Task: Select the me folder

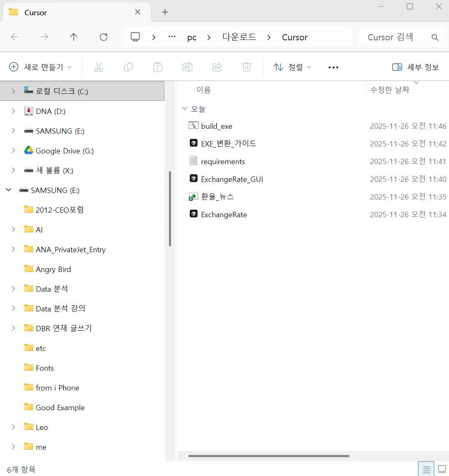Action: (x=41, y=447)
